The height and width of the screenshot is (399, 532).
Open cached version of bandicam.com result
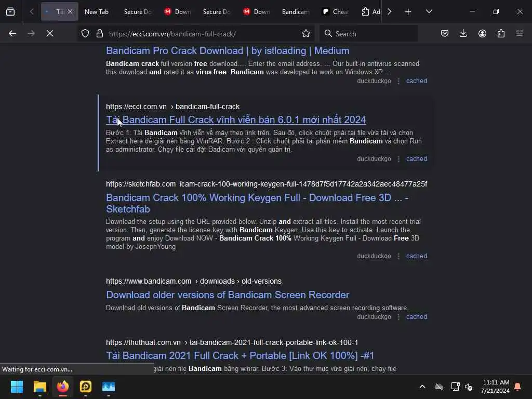[417, 317]
